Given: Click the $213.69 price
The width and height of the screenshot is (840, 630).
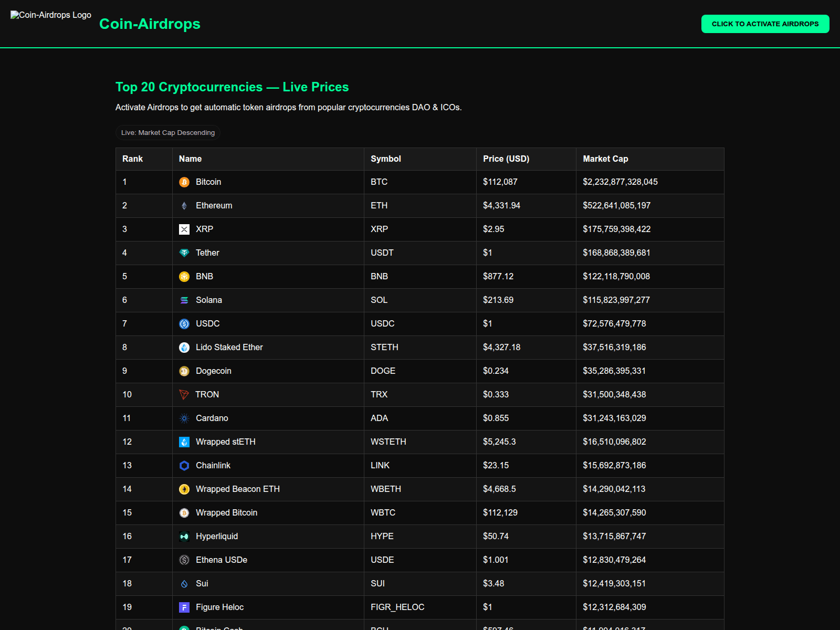Looking at the screenshot, I should pyautogui.click(x=498, y=300).
